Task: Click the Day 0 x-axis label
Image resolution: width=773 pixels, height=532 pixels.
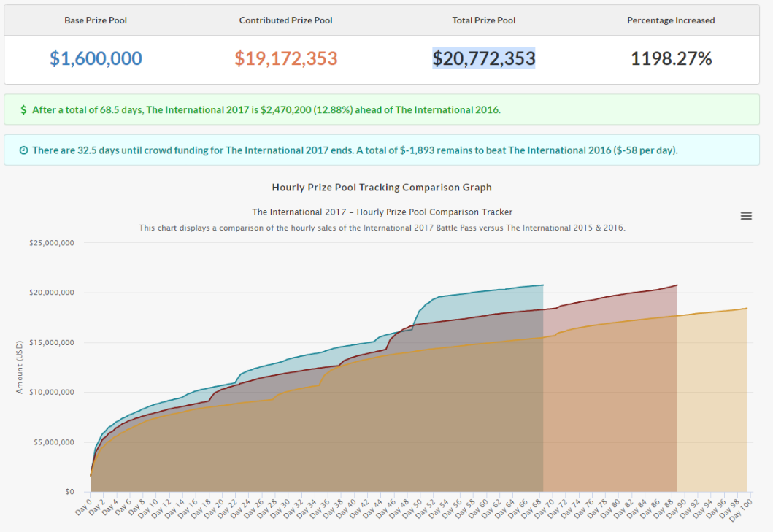Action: [x=83, y=507]
